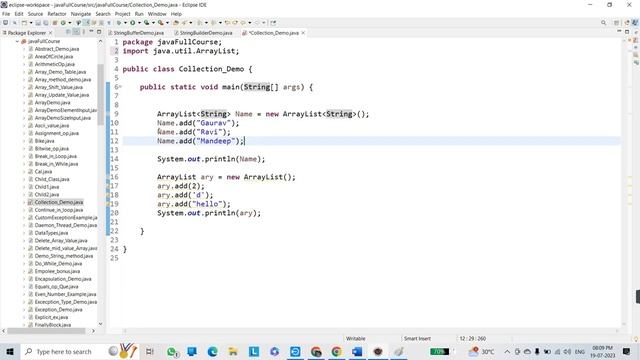640x360 pixels.
Task: Open the Navigate menu
Action: click(81, 14)
